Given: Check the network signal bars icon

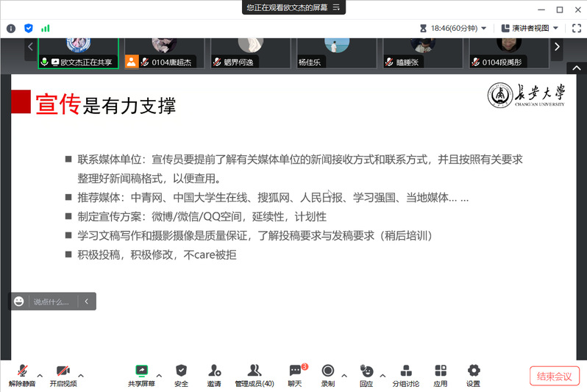Looking at the screenshot, I should click(46, 28).
